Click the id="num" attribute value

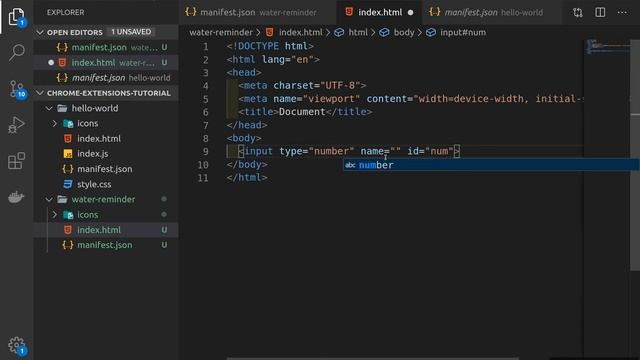(x=439, y=151)
